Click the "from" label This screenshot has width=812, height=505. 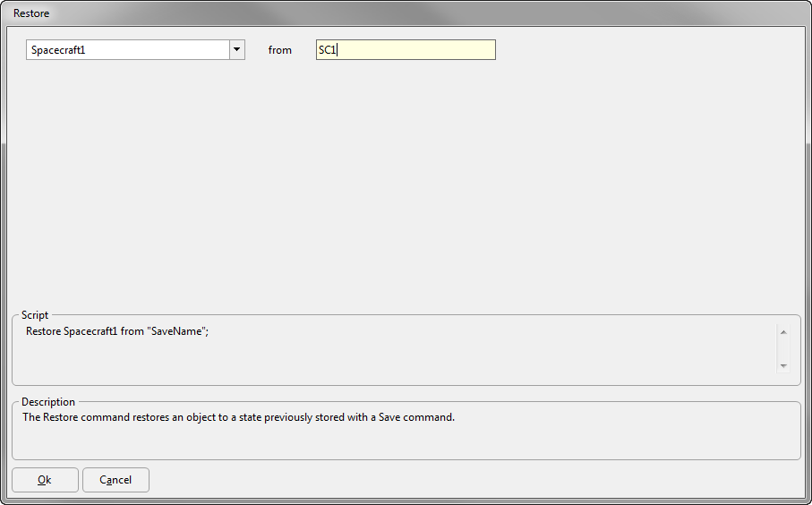[x=279, y=50]
